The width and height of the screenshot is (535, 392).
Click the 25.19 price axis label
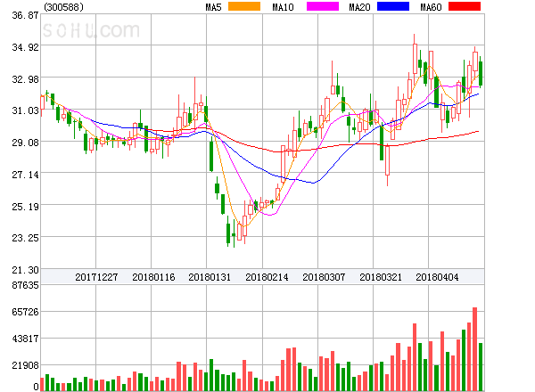tap(25, 207)
